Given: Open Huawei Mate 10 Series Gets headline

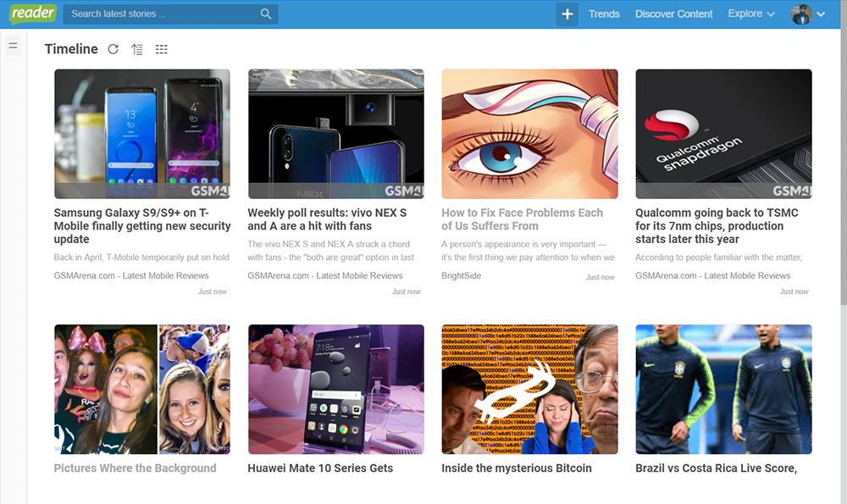Looking at the screenshot, I should pos(320,468).
